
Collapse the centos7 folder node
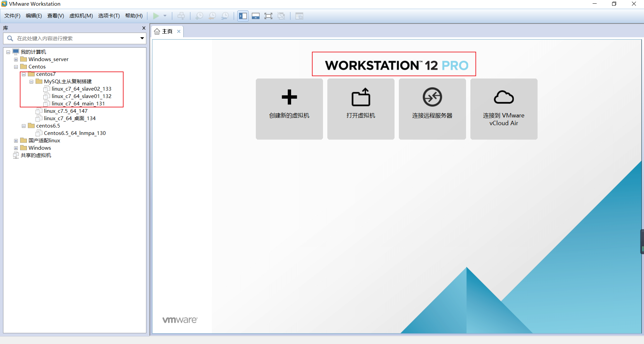(24, 74)
